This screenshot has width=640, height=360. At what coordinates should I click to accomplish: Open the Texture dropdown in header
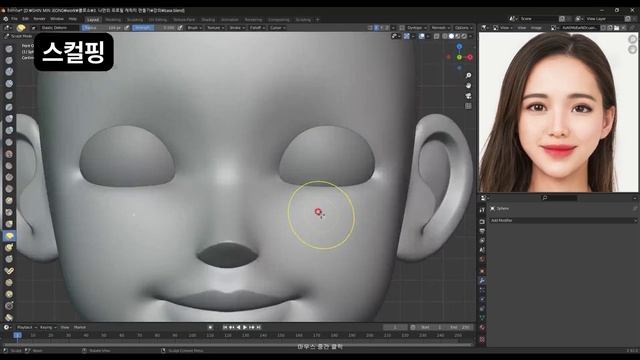point(215,28)
